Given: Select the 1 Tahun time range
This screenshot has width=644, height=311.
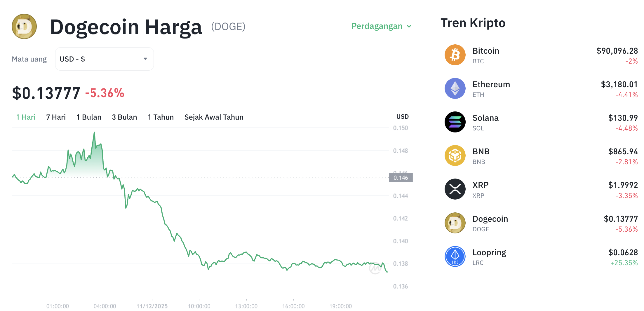Looking at the screenshot, I should point(161,117).
